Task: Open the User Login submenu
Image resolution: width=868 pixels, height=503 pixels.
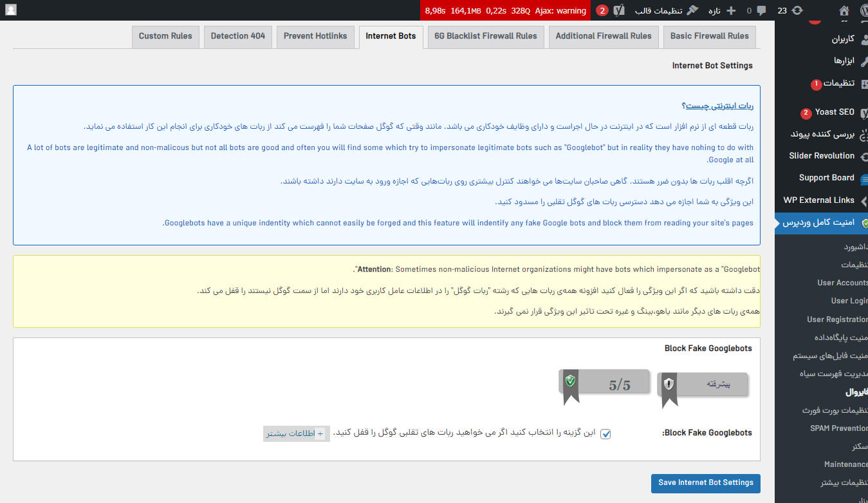Action: [849, 301]
